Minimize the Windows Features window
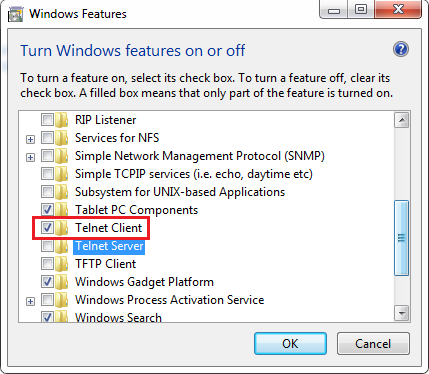 (x=334, y=10)
